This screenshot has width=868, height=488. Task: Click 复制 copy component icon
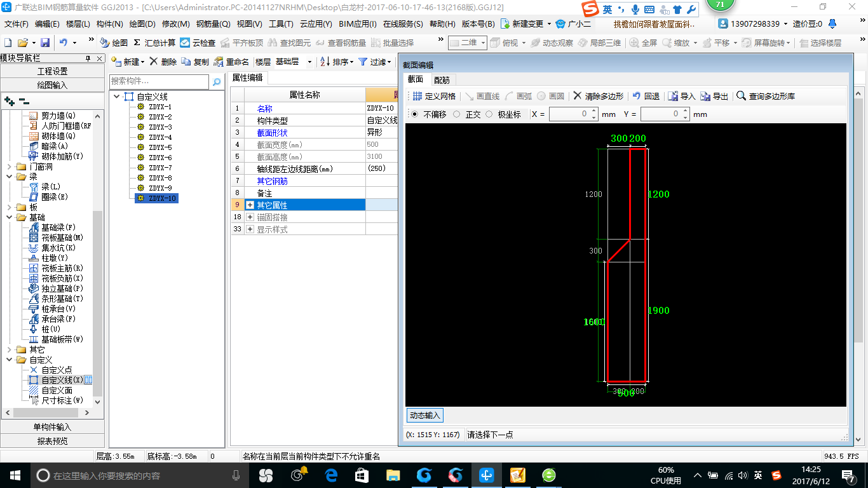[x=194, y=62]
